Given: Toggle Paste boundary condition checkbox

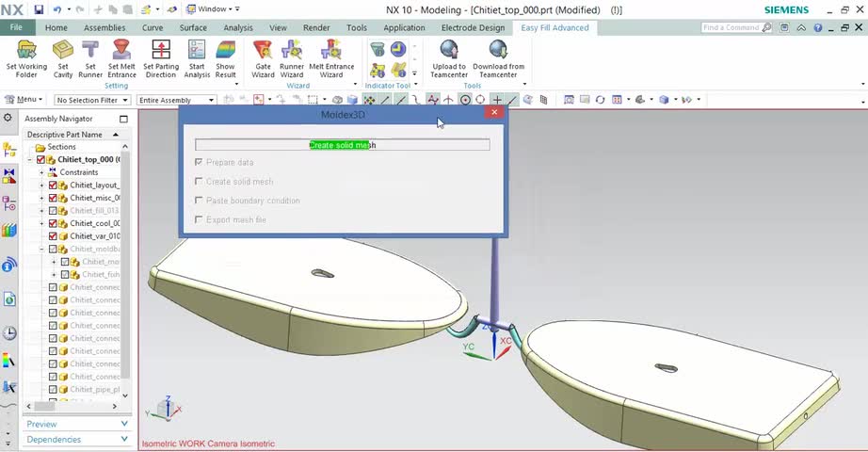Looking at the screenshot, I should [199, 200].
